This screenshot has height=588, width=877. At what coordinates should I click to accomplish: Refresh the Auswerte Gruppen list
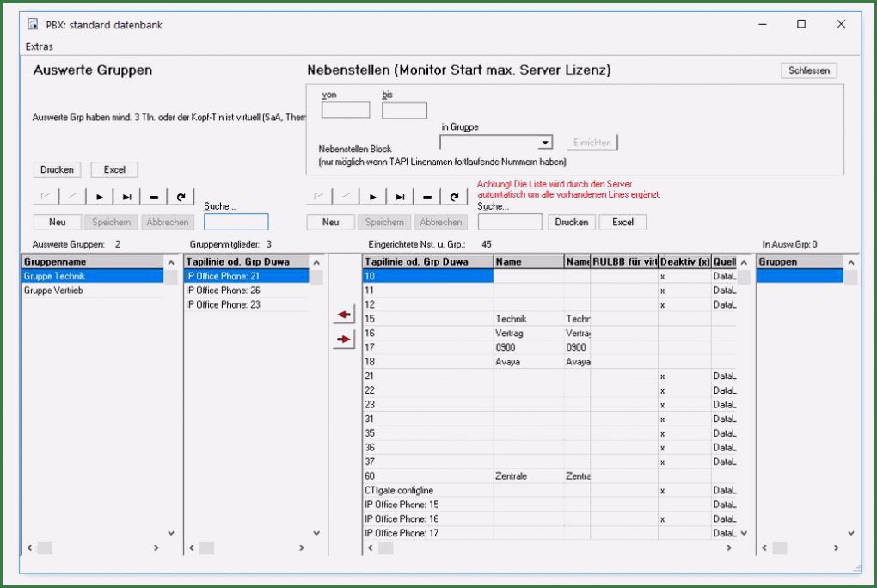[x=181, y=198]
